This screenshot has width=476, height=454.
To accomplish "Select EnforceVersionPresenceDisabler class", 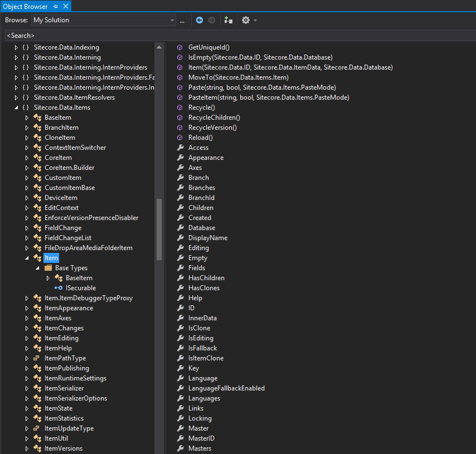I will point(91,218).
